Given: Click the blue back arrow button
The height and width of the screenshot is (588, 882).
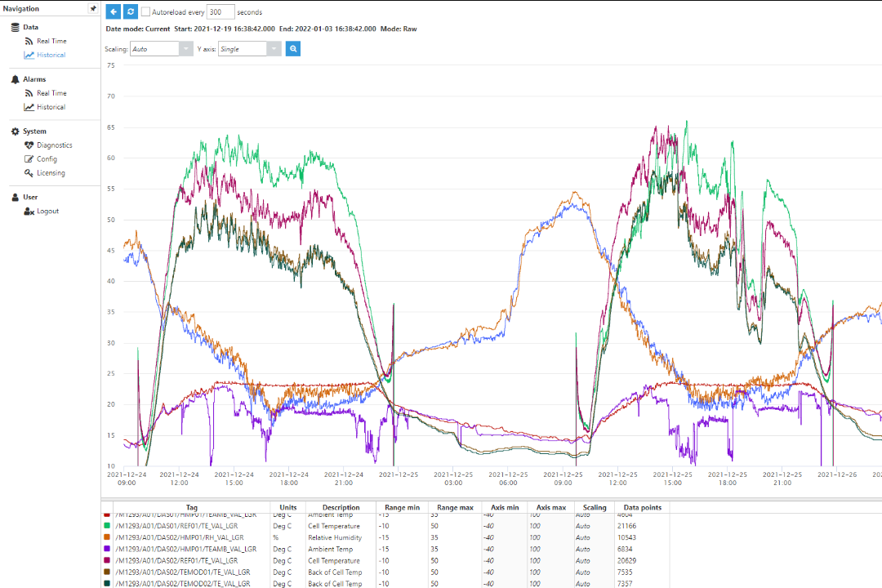Looking at the screenshot, I should tap(114, 12).
